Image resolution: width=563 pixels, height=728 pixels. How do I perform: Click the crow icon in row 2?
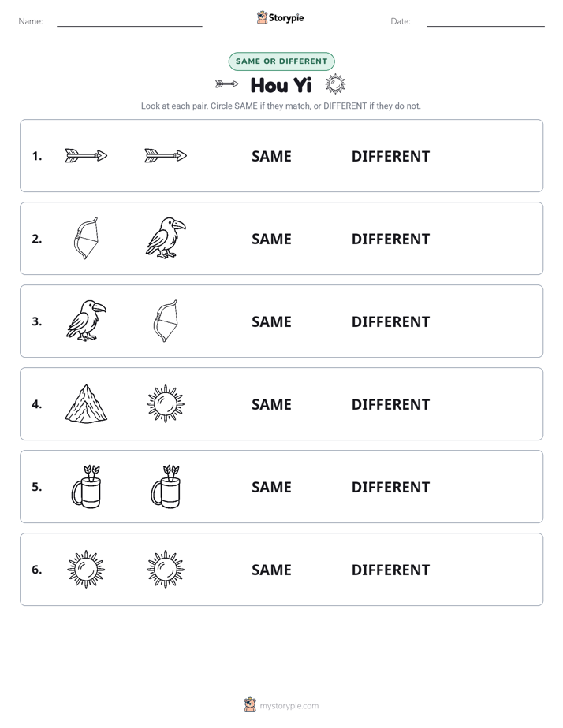click(166, 238)
